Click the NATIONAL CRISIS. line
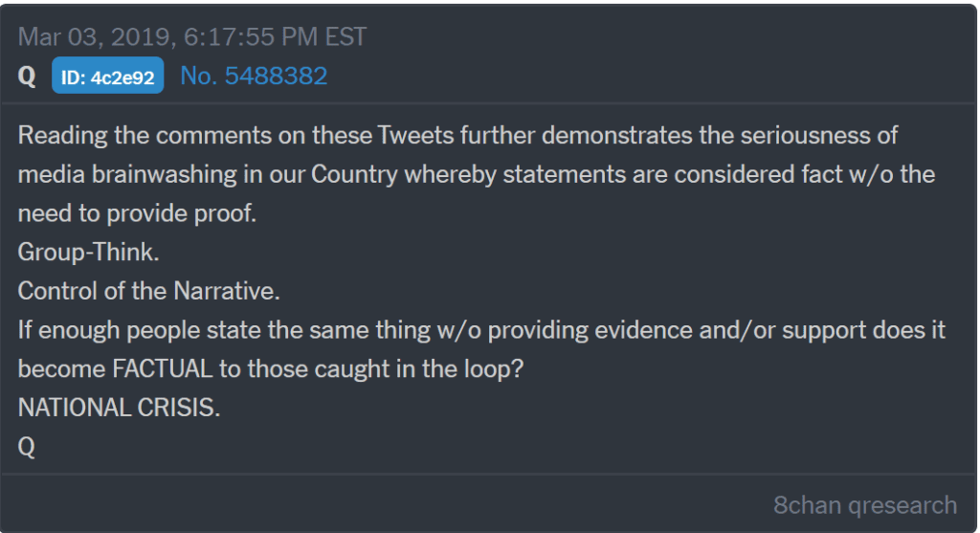980x533 pixels. [119, 408]
